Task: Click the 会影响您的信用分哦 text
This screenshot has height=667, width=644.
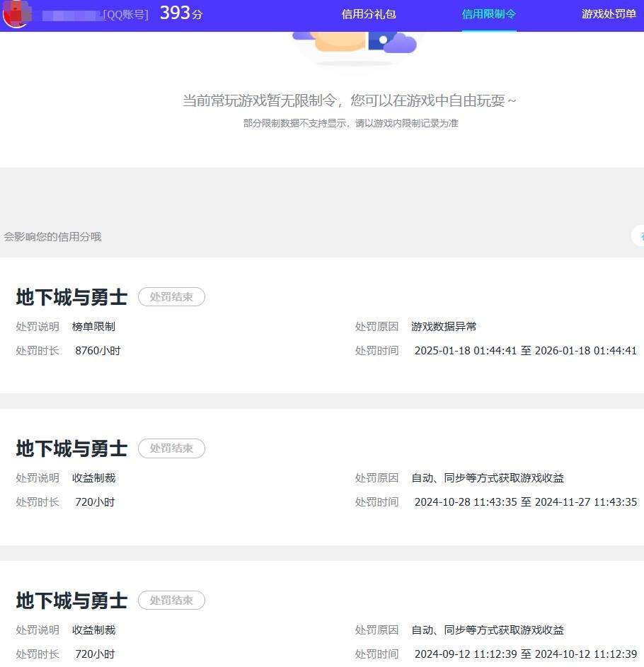Action: click(52, 237)
